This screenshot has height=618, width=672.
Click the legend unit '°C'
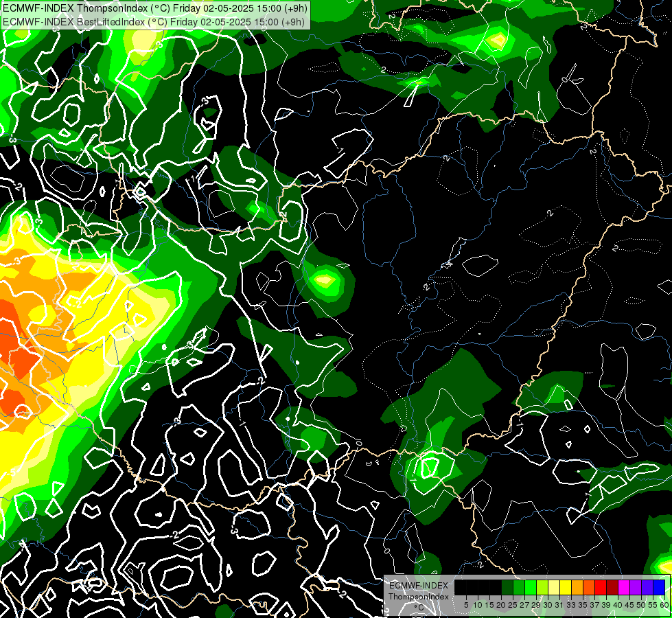click(x=419, y=607)
